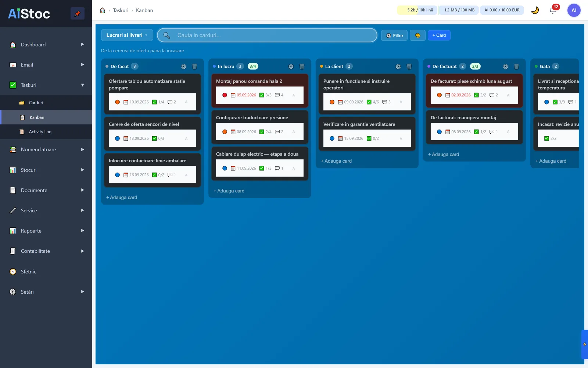588x368 pixels.
Task: Open the AI user avatar menu
Action: click(574, 10)
